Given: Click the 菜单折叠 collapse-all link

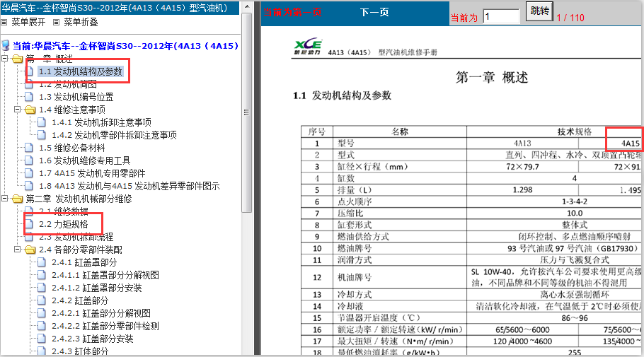Looking at the screenshot, I should click(x=81, y=22).
